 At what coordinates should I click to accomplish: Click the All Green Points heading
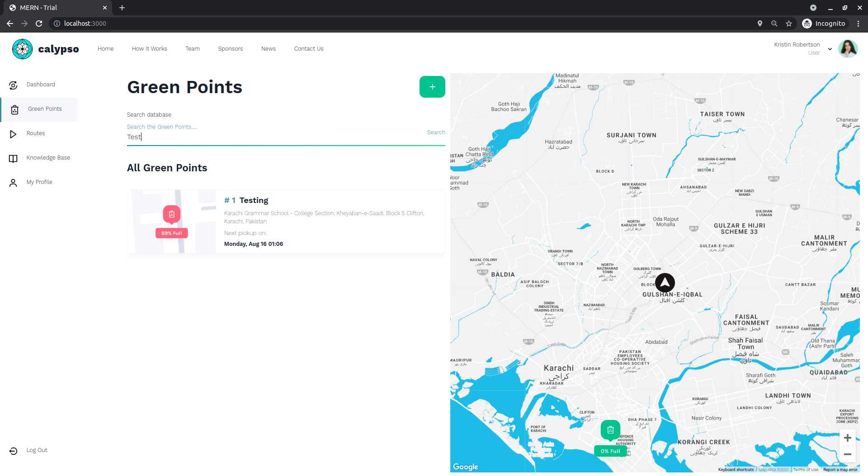(x=167, y=168)
